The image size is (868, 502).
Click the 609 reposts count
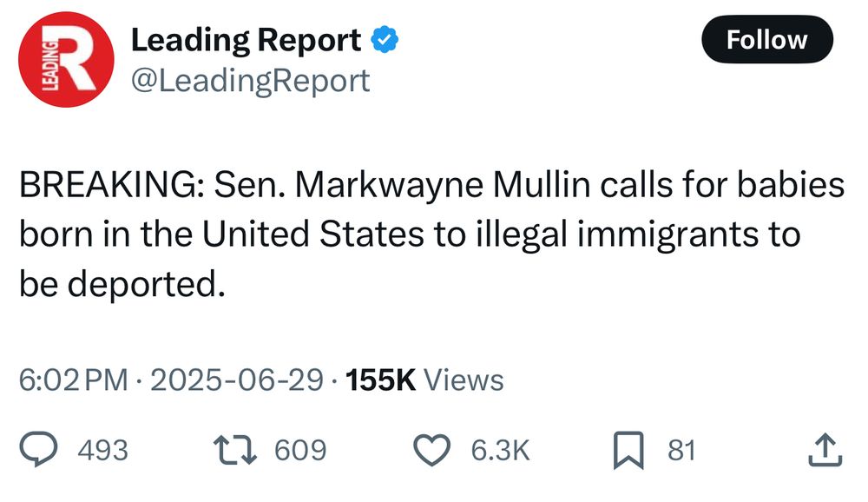click(x=300, y=450)
